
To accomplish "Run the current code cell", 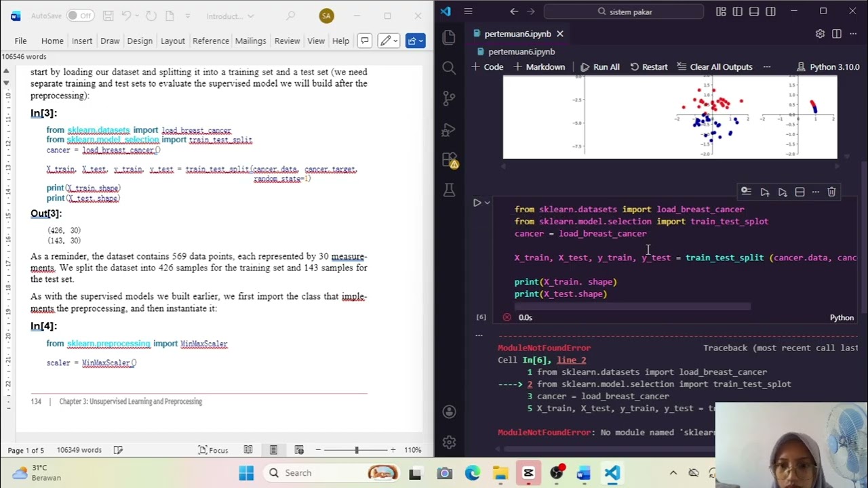I will tap(477, 203).
